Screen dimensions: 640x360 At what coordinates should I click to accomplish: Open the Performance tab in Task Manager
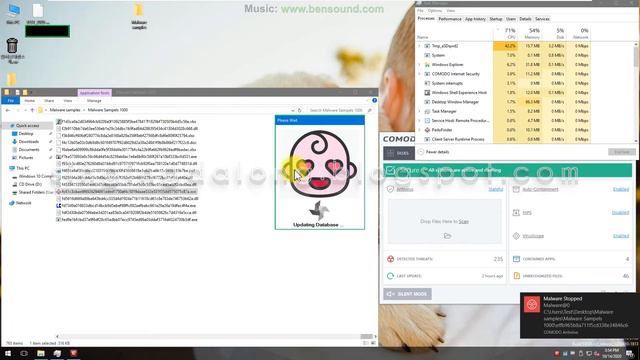[x=450, y=19]
